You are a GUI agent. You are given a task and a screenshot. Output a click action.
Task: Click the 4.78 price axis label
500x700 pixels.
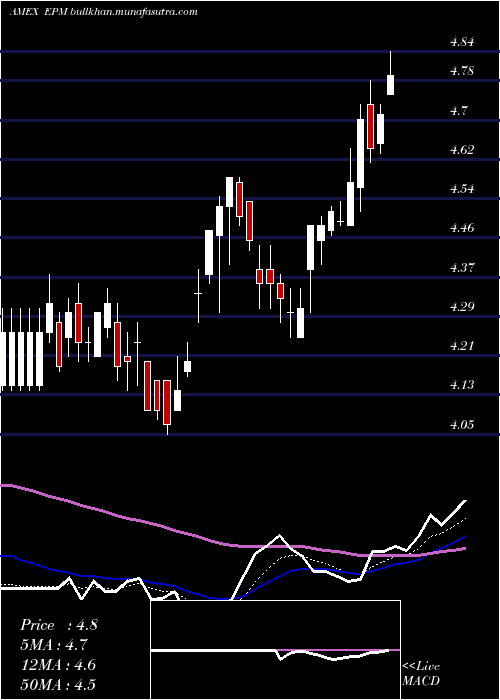tap(462, 71)
